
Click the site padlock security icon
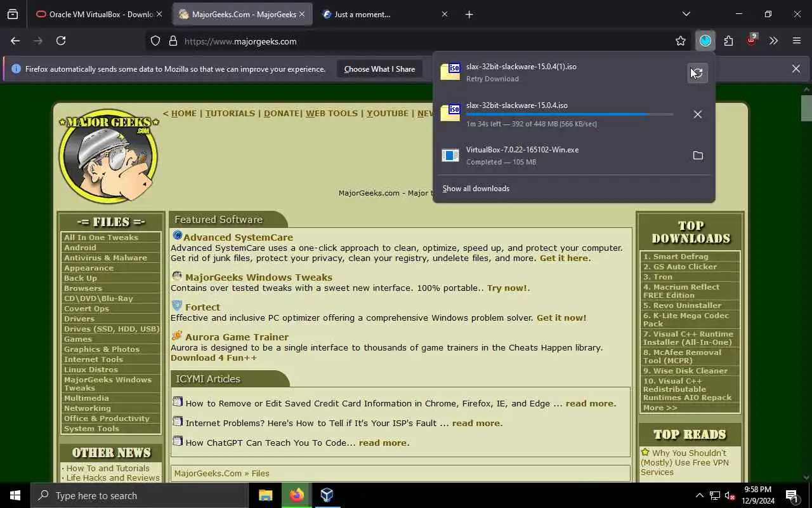coord(173,41)
